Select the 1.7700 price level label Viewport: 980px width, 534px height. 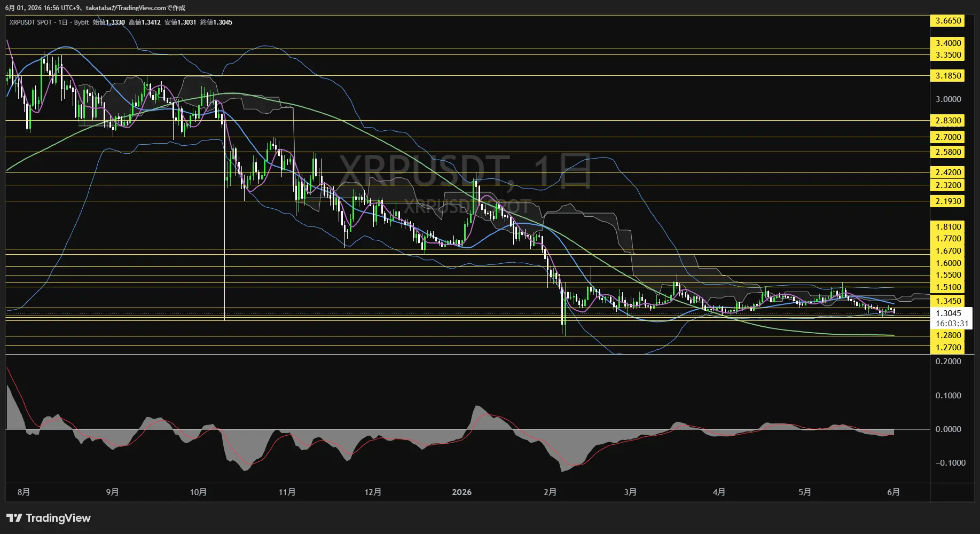948,239
